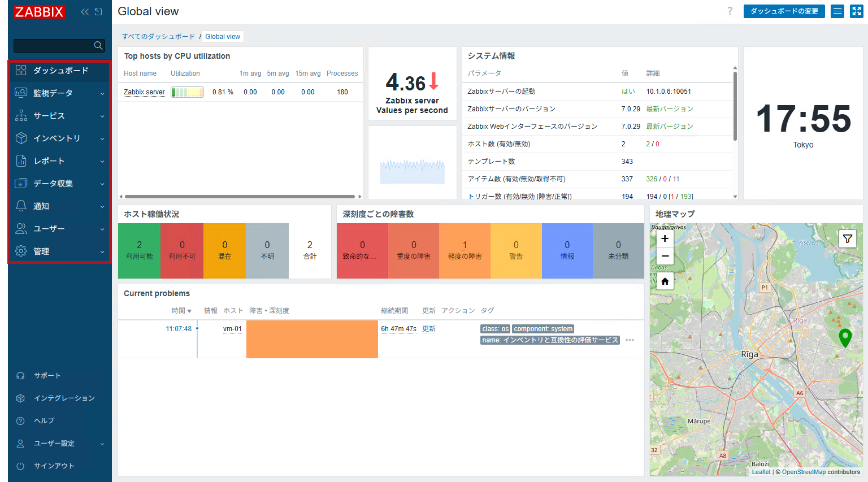Zoom out on the map
This screenshot has width=868, height=482.
click(665, 256)
